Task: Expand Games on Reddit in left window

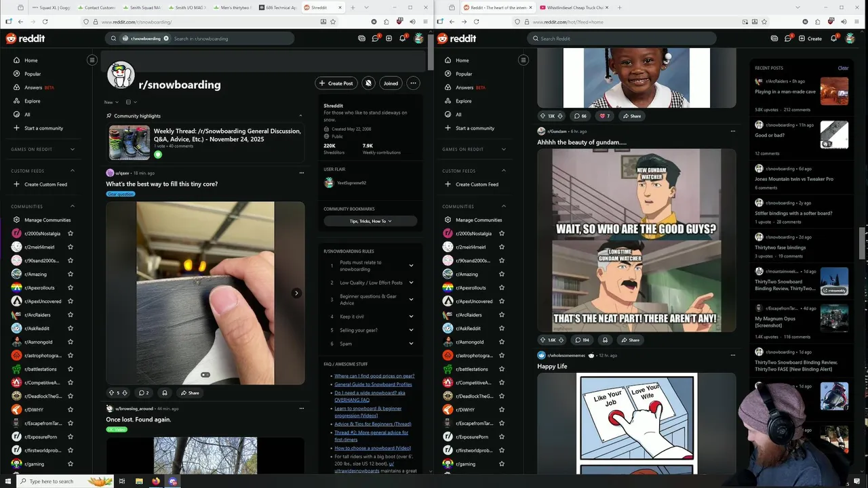Action: pos(73,149)
